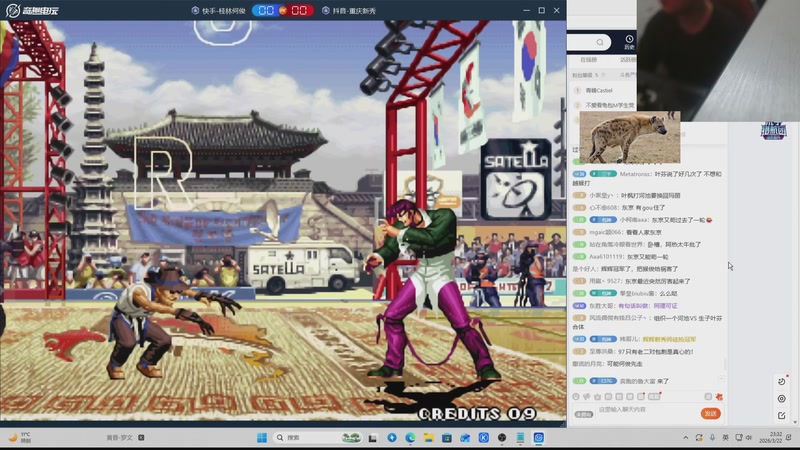800x450 pixels.
Task: Click the edit note icon in right sidebar
Action: pyautogui.click(x=782, y=416)
